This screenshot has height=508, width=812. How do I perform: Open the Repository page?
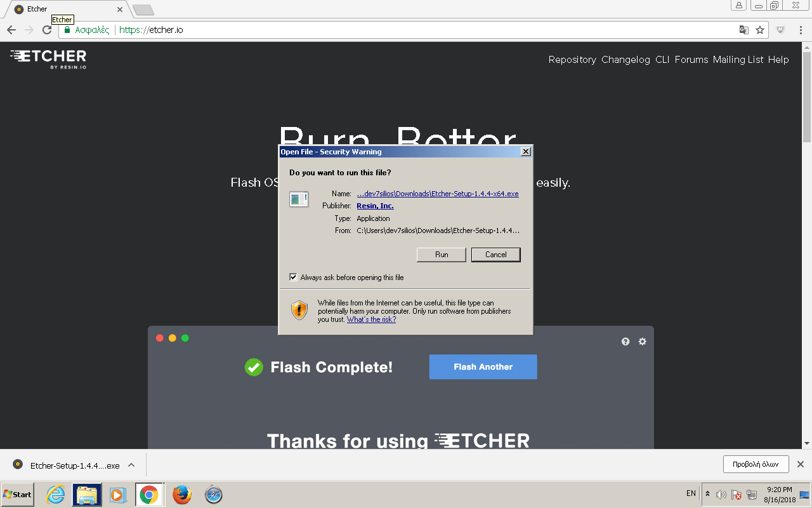tap(572, 60)
